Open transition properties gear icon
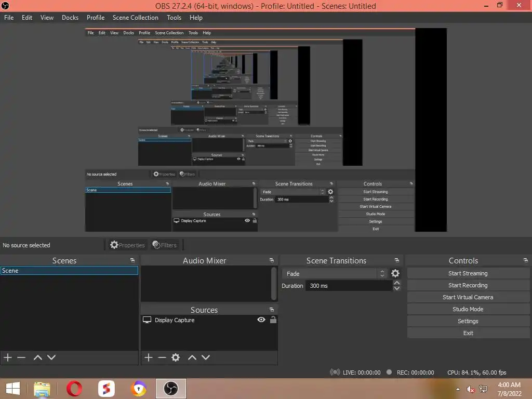Image resolution: width=532 pixels, height=399 pixels. click(x=395, y=273)
